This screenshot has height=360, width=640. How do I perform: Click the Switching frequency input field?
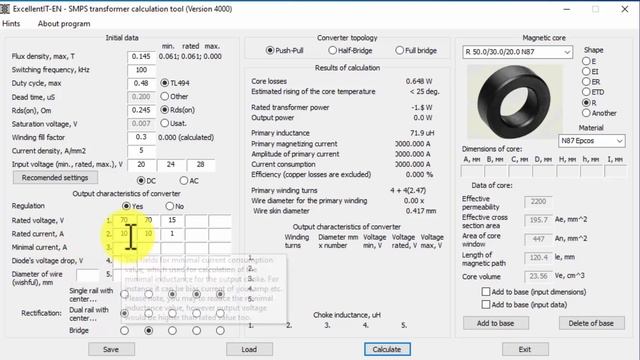pos(141,70)
